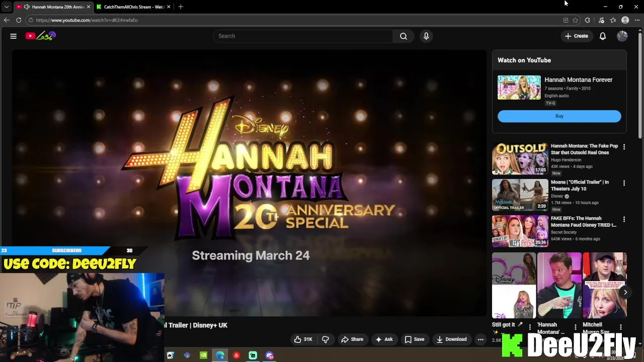Go to the YouTube home logo
Viewport: 644px width, 362px height.
coord(41,36)
